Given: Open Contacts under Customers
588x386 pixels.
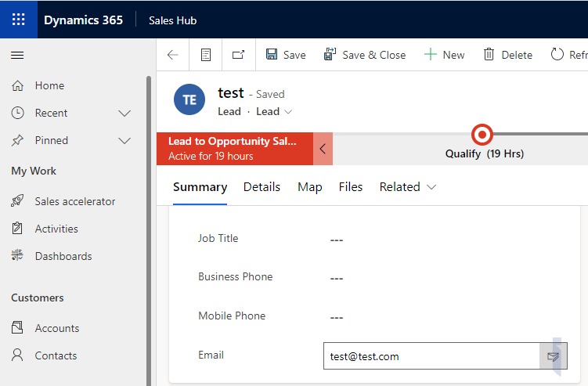Looking at the screenshot, I should pos(56,355).
